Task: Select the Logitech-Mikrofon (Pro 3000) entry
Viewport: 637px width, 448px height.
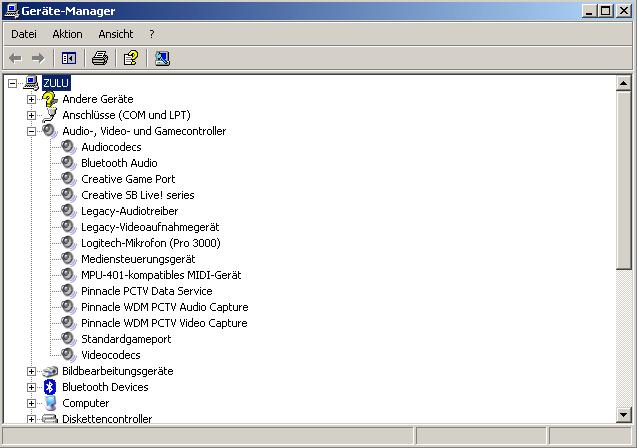Action: pos(151,243)
